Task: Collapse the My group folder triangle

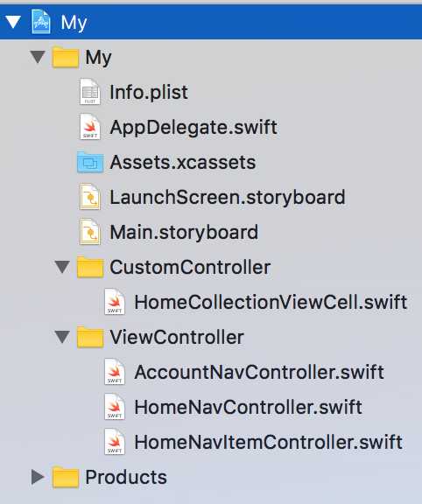Action: click(38, 57)
